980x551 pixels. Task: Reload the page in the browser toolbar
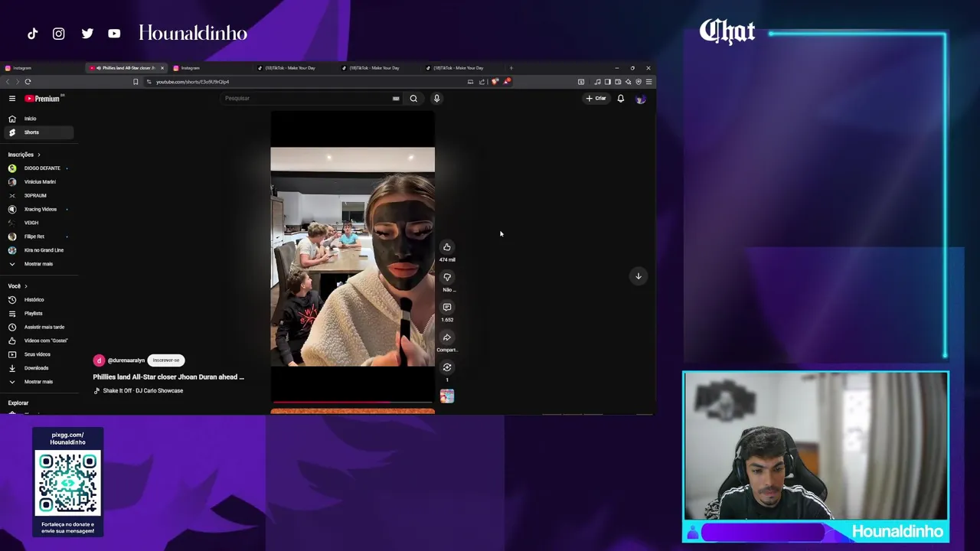(x=28, y=81)
